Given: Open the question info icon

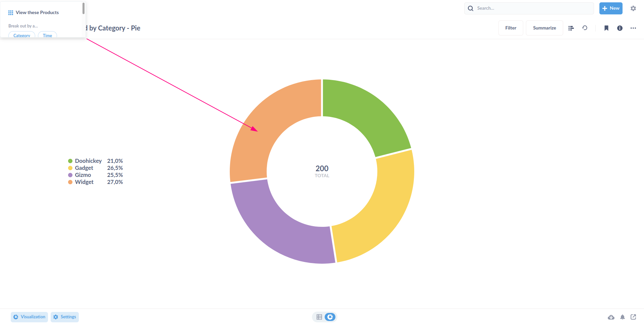Looking at the screenshot, I should (x=620, y=28).
